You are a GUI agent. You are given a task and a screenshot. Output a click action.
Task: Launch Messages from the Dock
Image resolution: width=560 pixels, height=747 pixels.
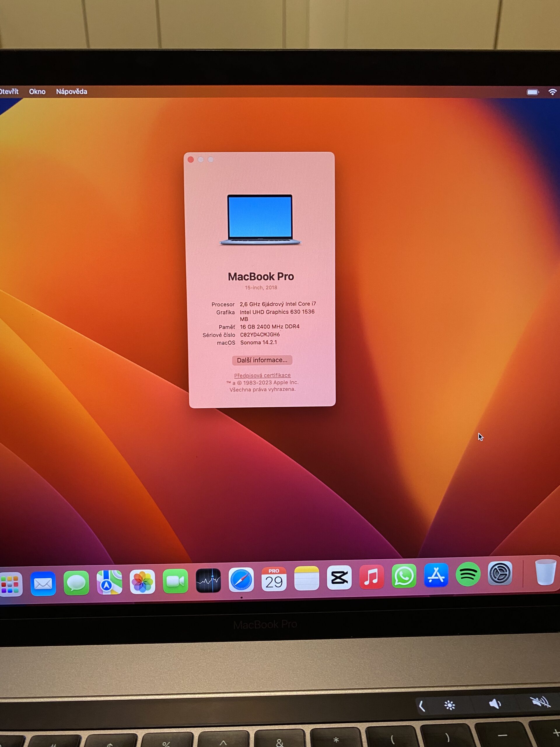76,582
